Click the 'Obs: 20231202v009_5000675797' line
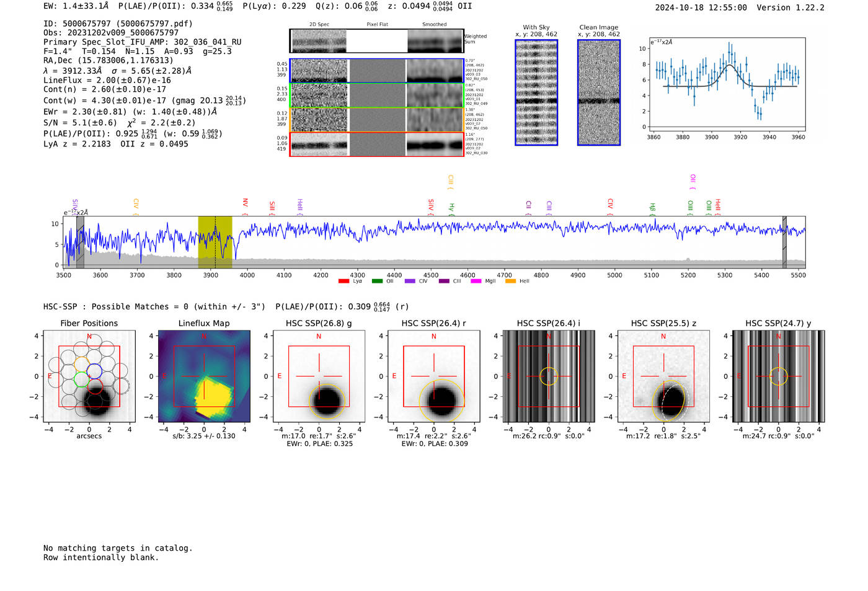The width and height of the screenshot is (868, 591). pos(111,33)
